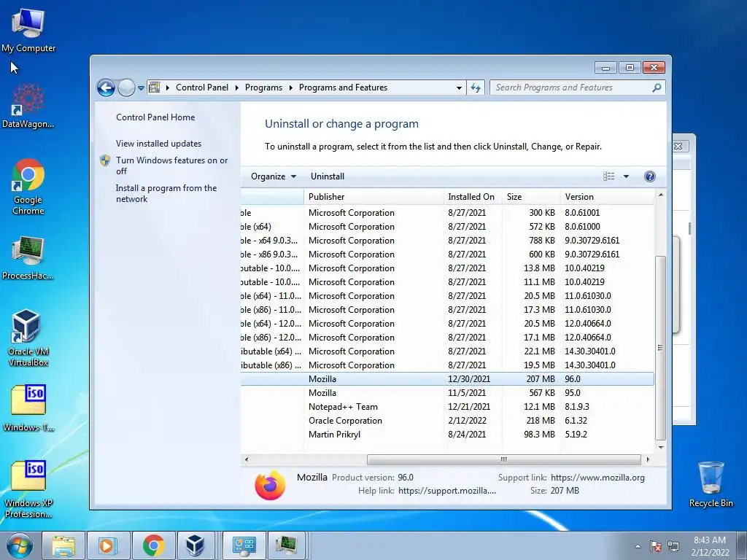Open the recent pages dropdown arrow
Image resolution: width=747 pixels, height=560 pixels.
(141, 88)
